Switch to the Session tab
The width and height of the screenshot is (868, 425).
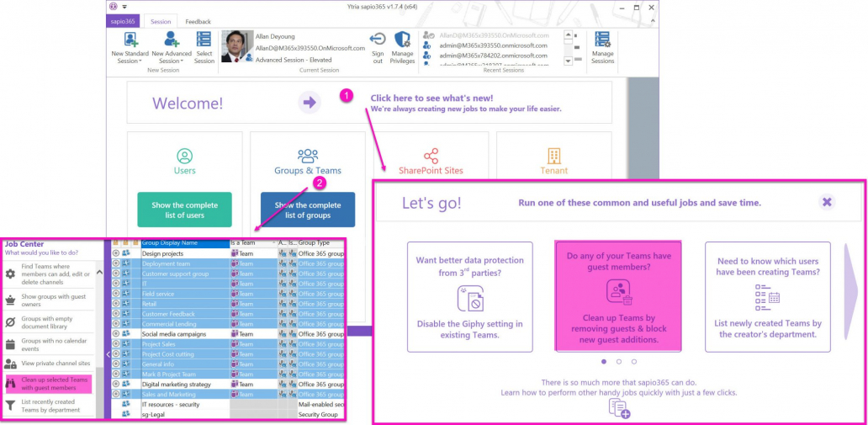click(161, 22)
